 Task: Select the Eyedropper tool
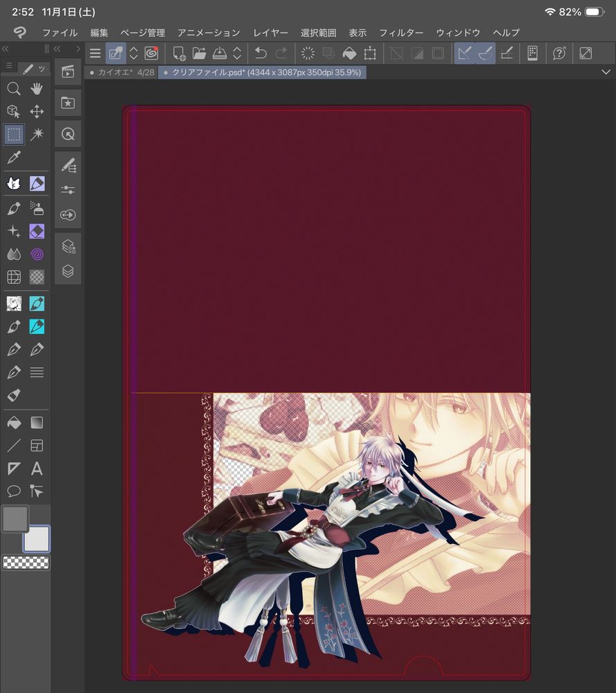pyautogui.click(x=14, y=157)
